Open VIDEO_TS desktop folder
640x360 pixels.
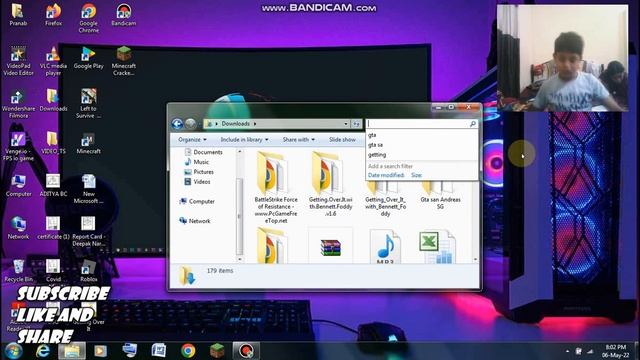(53, 143)
